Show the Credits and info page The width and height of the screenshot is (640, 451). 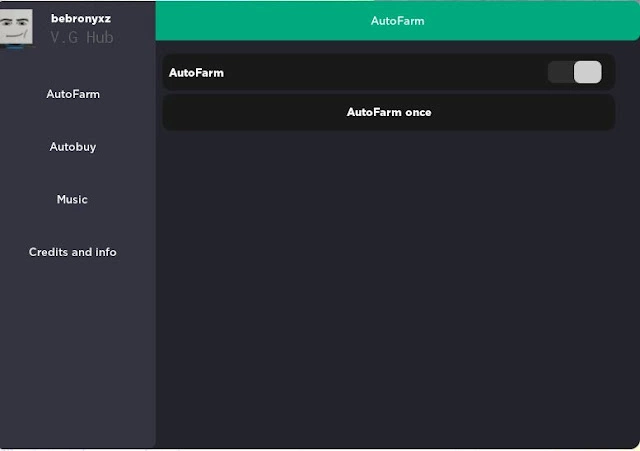tap(73, 252)
